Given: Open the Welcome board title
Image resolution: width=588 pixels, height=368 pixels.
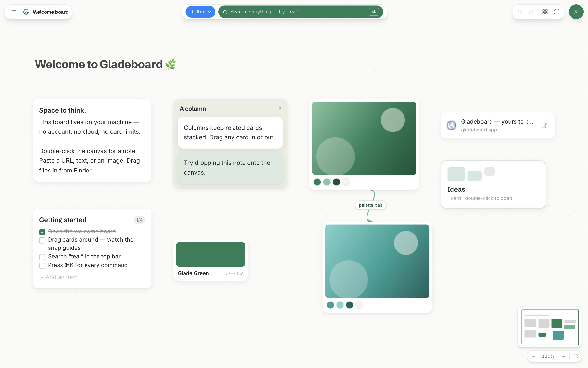Looking at the screenshot, I should tap(50, 12).
